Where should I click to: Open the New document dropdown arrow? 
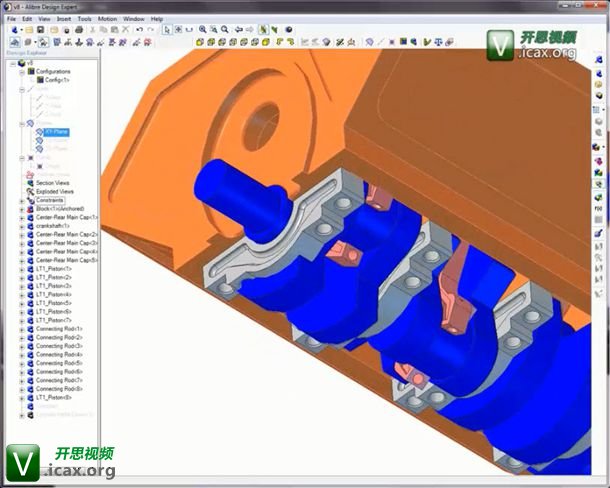[21, 30]
